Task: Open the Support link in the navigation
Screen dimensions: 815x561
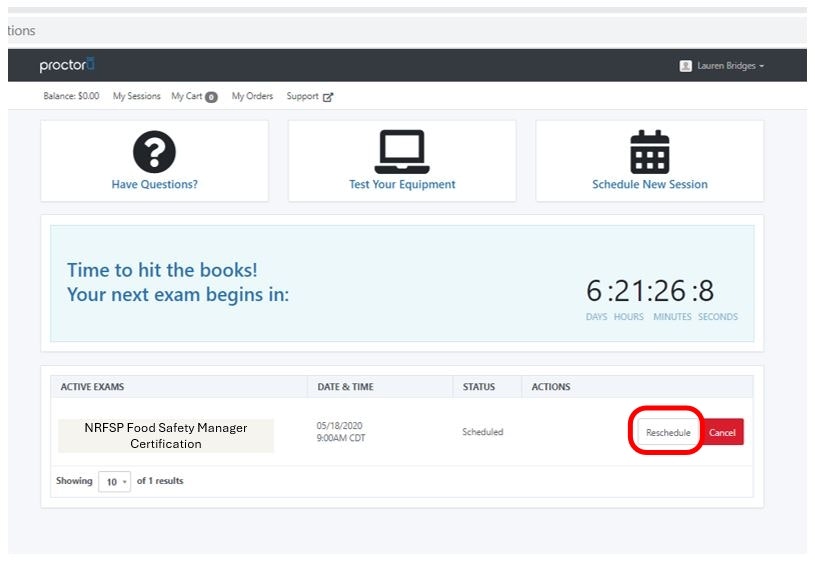Action: 302,97
